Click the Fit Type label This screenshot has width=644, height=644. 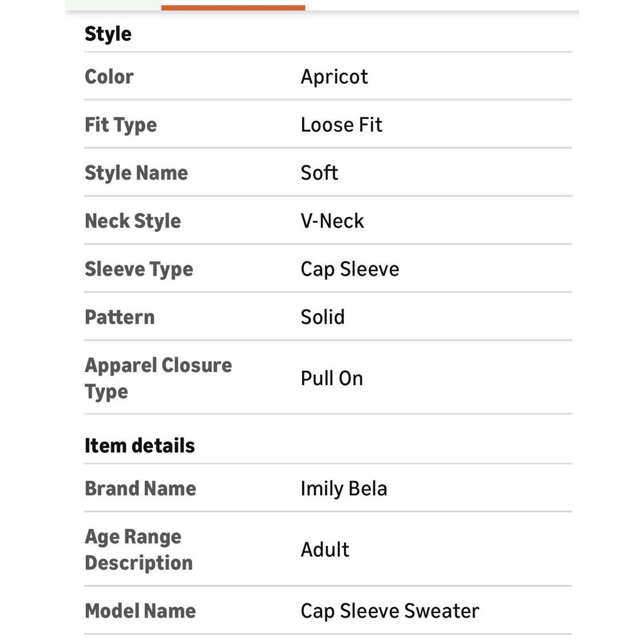point(121,126)
